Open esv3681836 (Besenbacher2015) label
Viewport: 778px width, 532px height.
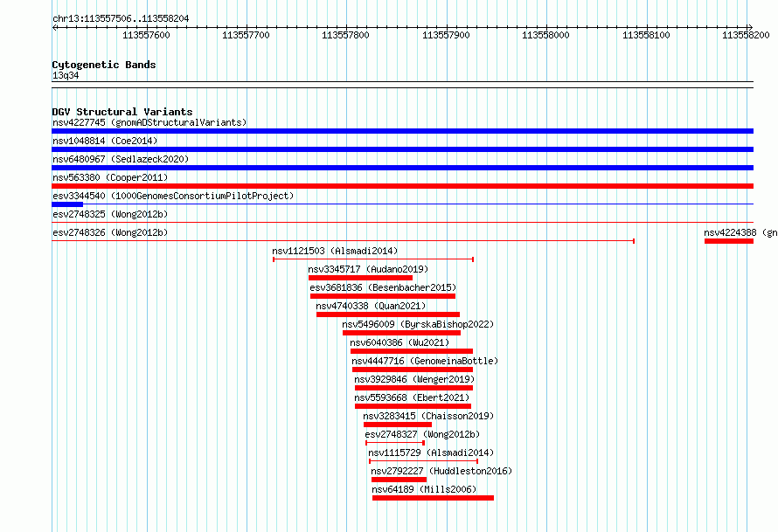point(383,287)
